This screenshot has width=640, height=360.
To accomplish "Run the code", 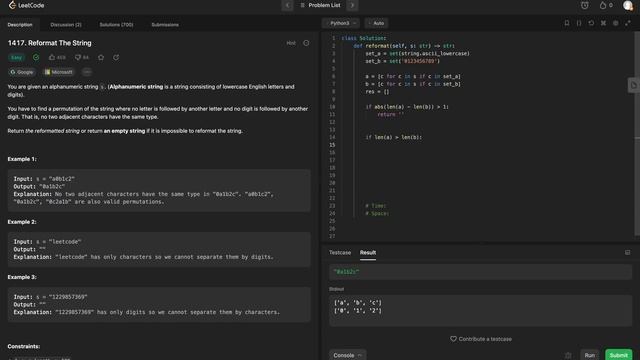I will tap(589, 355).
